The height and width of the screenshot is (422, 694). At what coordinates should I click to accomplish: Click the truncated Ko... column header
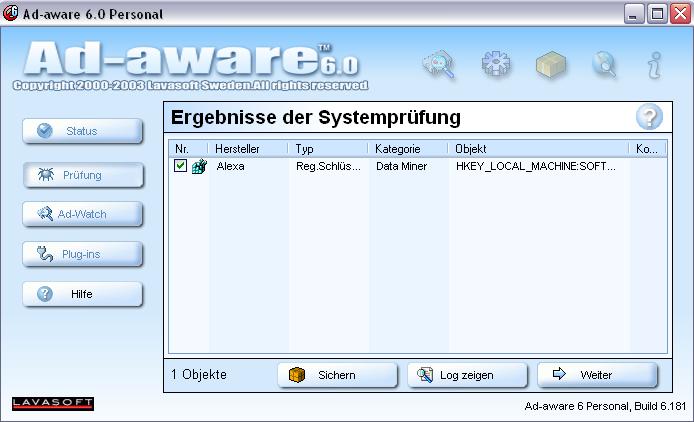click(648, 149)
